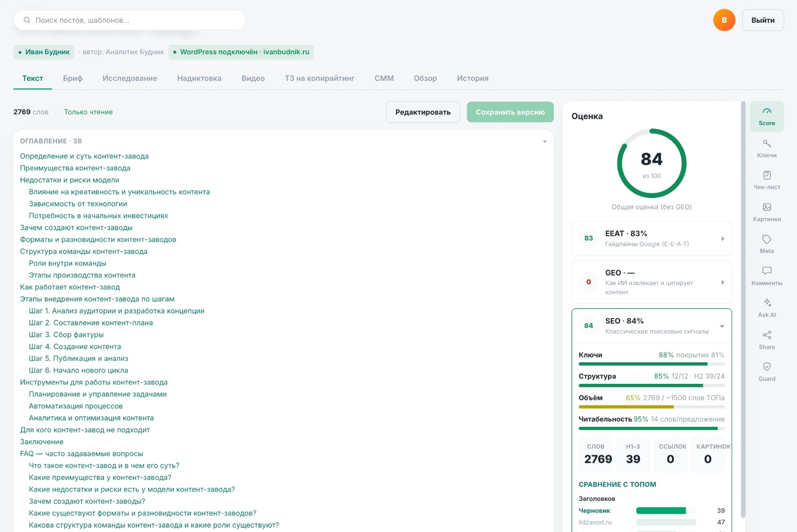
Task: Click the Иван Будник author badge
Action: pos(44,52)
